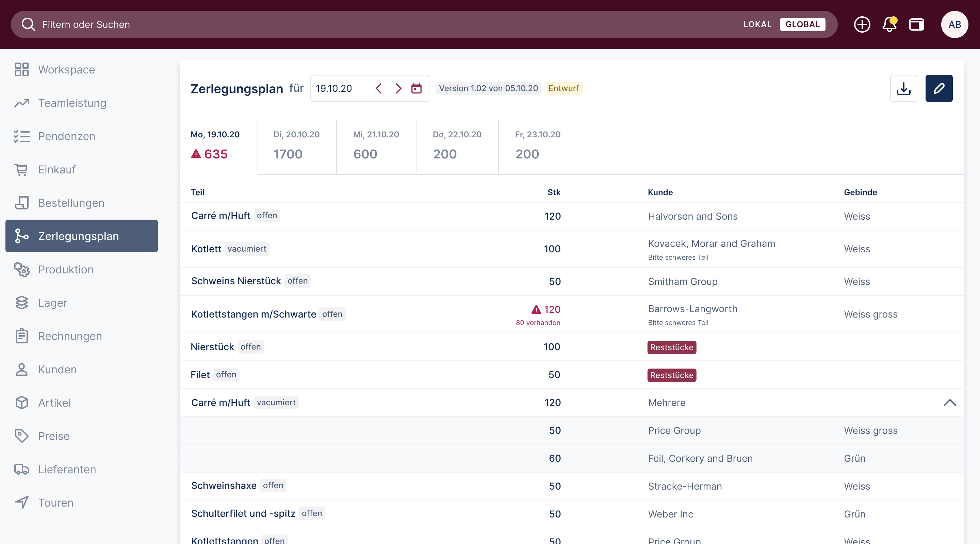Open the notifications bell
Image resolution: width=980 pixels, height=544 pixels.
click(x=889, y=24)
